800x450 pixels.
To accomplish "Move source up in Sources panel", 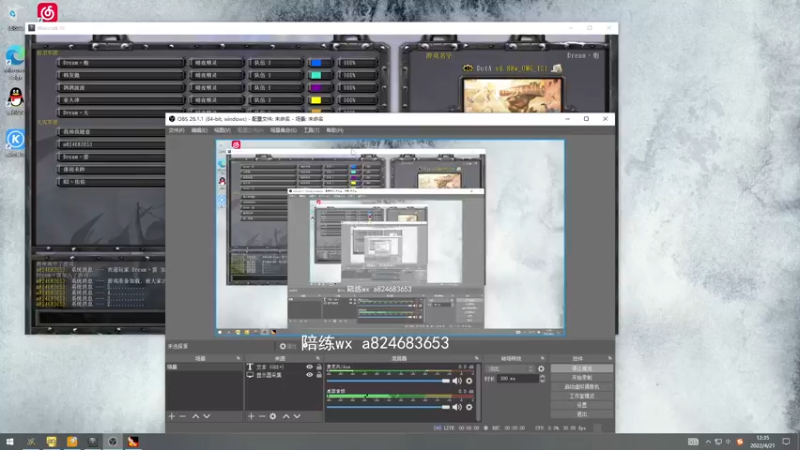I will pos(286,416).
